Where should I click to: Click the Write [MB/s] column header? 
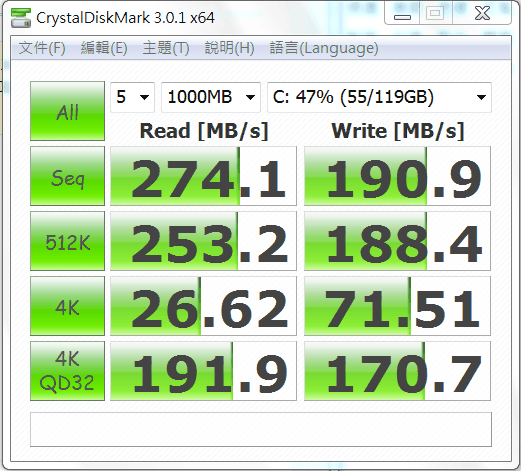(398, 131)
